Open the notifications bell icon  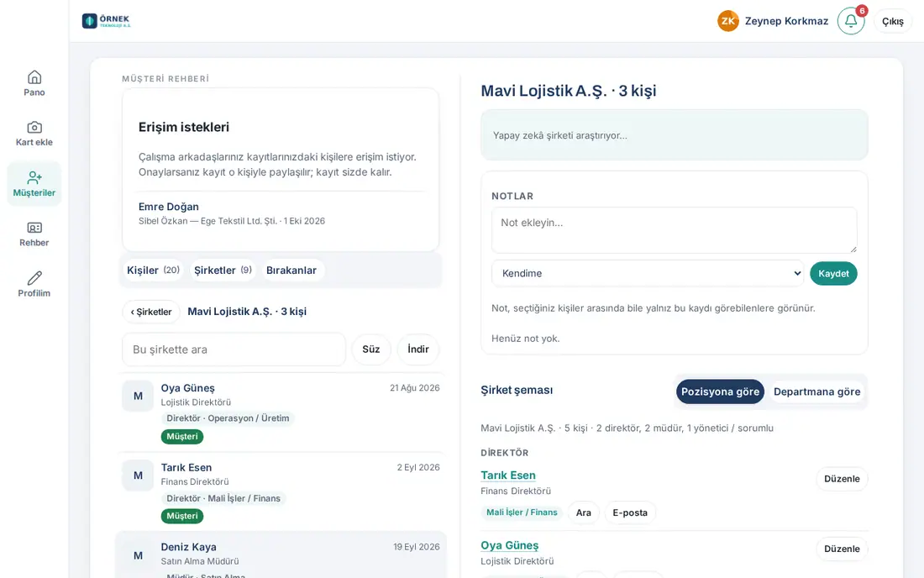coord(850,21)
